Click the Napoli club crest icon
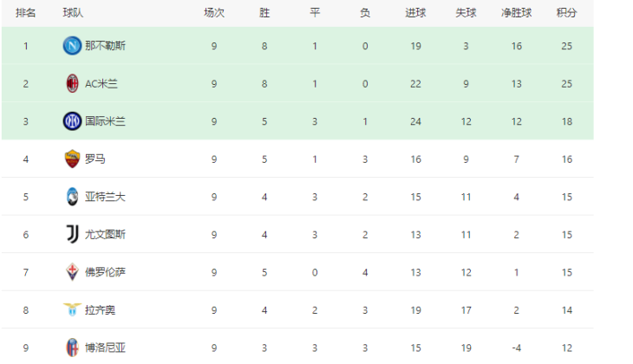The height and width of the screenshot is (364, 633). coord(72,46)
